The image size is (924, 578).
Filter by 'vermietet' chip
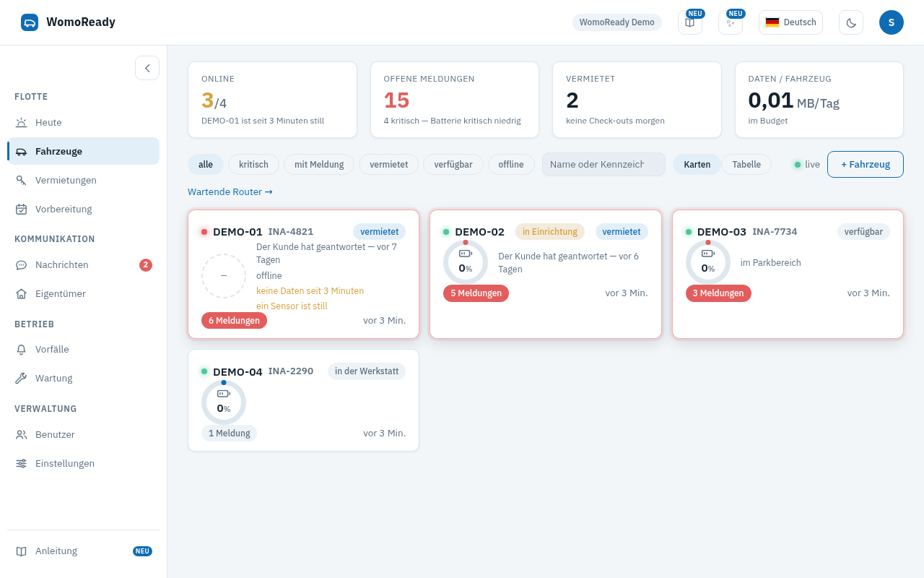tap(388, 165)
